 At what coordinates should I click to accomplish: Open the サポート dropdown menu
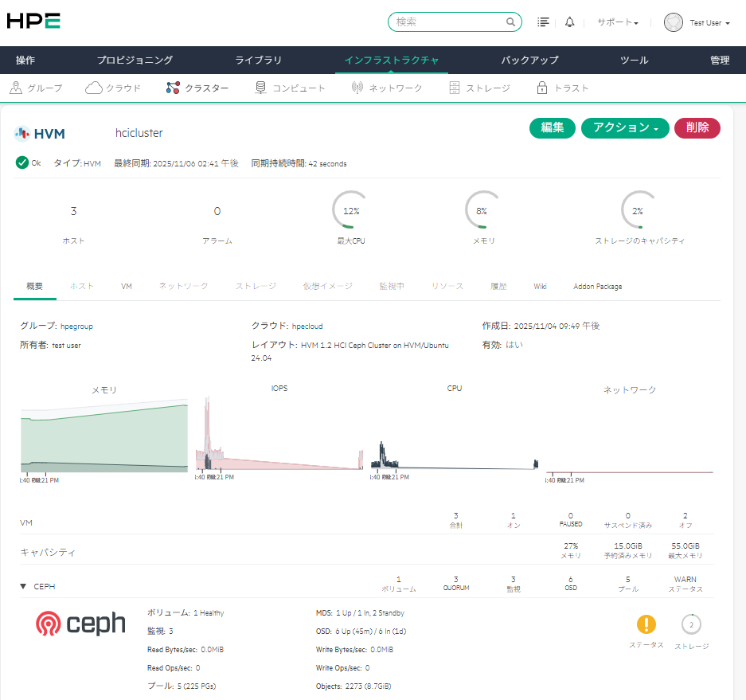(618, 22)
